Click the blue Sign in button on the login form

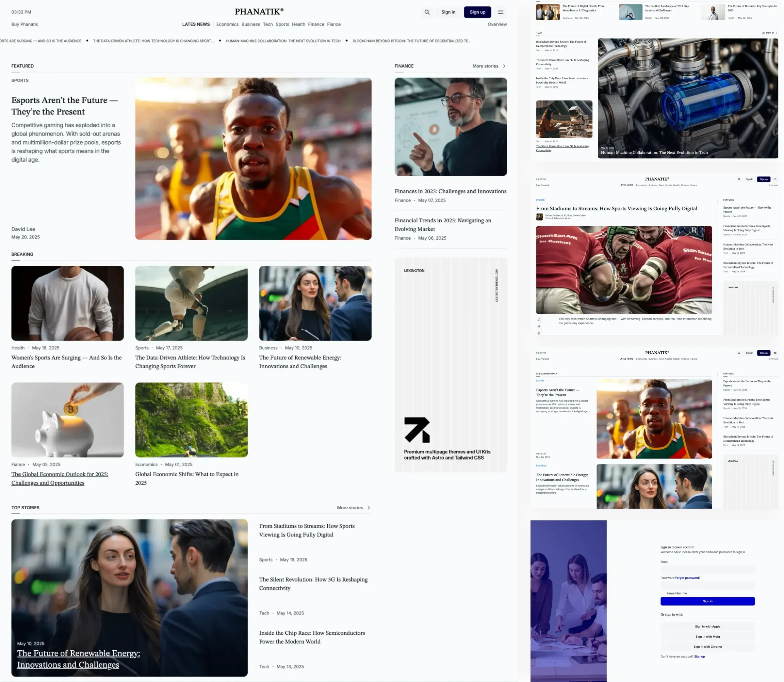pyautogui.click(x=708, y=601)
